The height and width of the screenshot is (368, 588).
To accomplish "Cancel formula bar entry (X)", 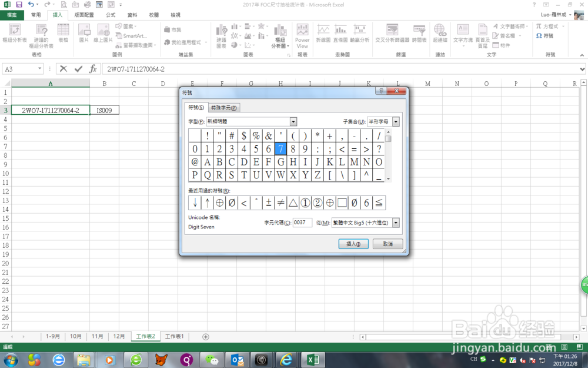I will click(x=64, y=69).
